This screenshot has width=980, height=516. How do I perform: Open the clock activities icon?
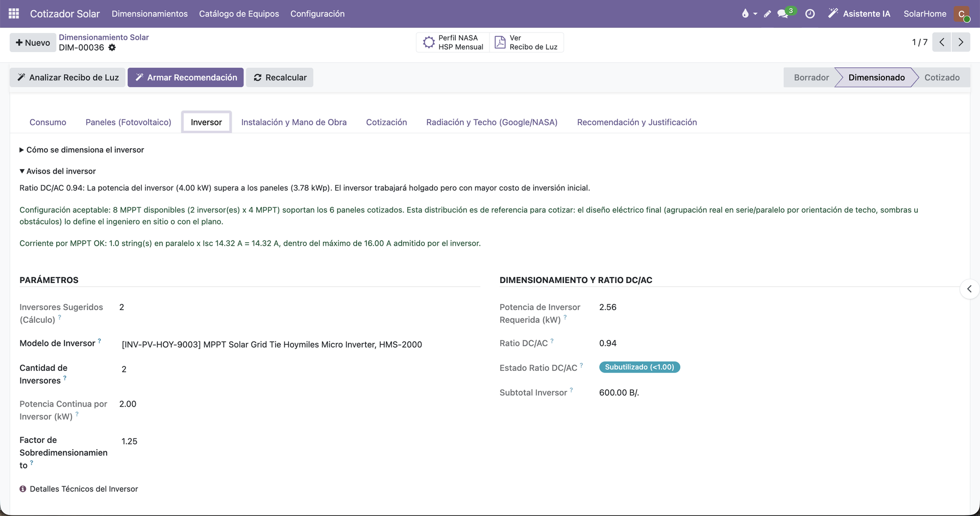(x=810, y=14)
